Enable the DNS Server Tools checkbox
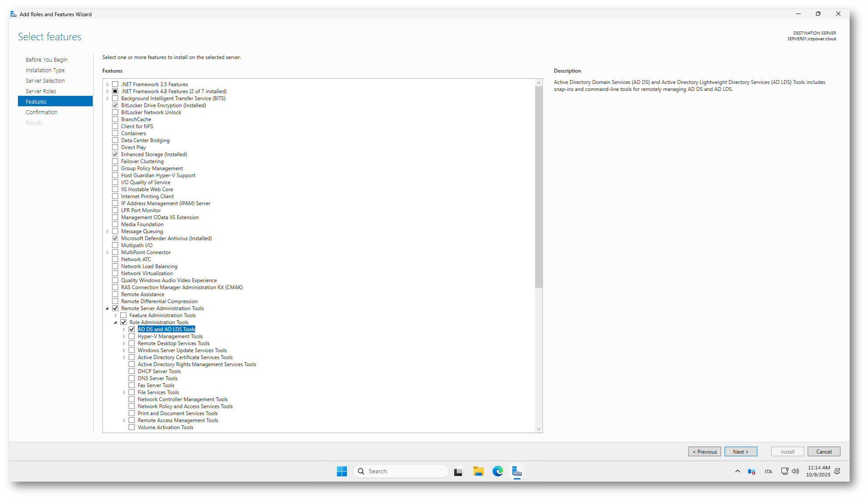The image size is (868, 500). tap(132, 378)
